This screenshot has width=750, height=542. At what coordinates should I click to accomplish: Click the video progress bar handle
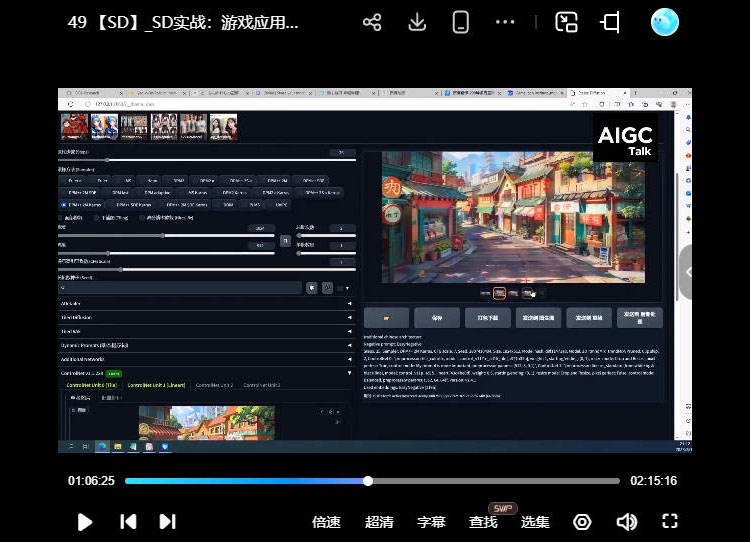point(368,481)
